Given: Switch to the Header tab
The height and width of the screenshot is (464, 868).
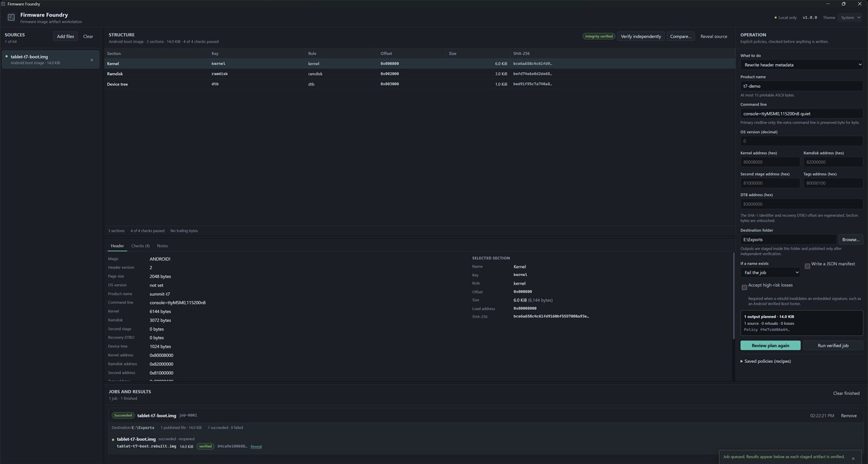Looking at the screenshot, I should (117, 246).
